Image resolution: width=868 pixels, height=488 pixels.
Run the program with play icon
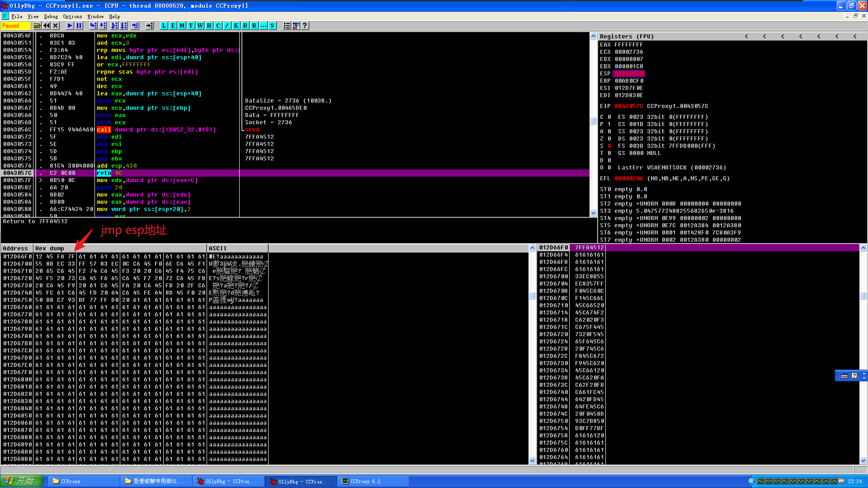click(x=70, y=26)
